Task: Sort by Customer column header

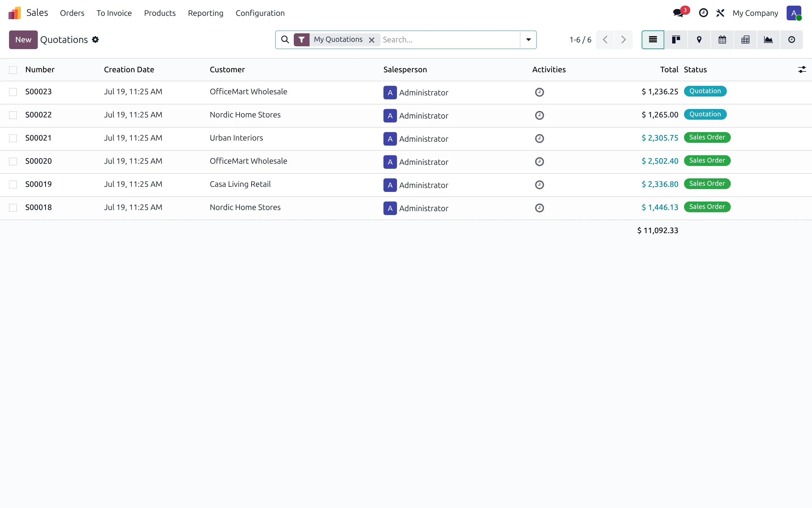Action: coord(227,69)
